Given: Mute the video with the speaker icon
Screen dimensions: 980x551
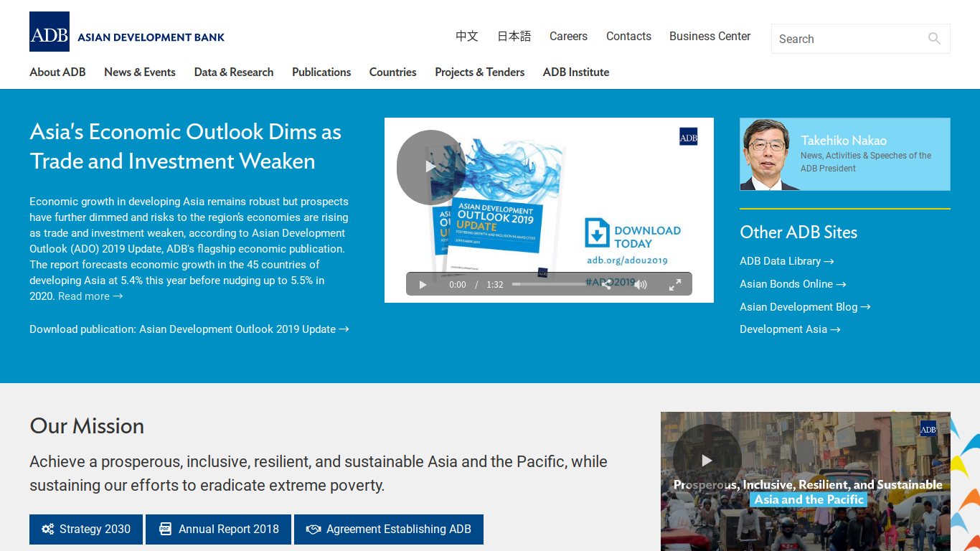Looking at the screenshot, I should [x=641, y=285].
